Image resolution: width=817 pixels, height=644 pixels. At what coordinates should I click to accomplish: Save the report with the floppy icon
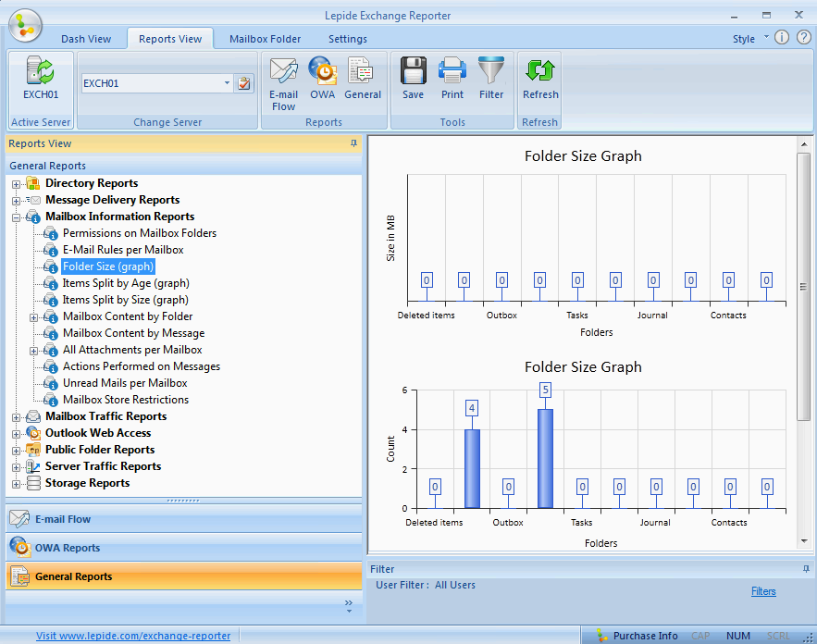(x=414, y=70)
